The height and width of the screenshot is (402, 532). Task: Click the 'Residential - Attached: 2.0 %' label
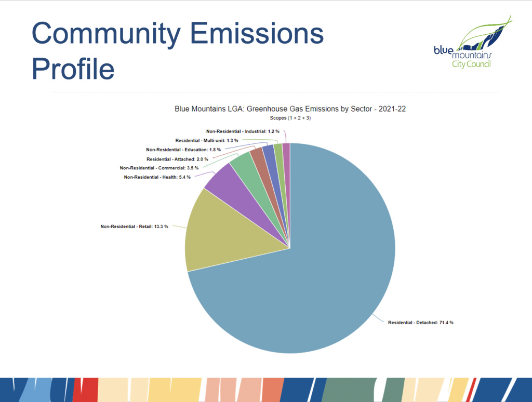178,159
